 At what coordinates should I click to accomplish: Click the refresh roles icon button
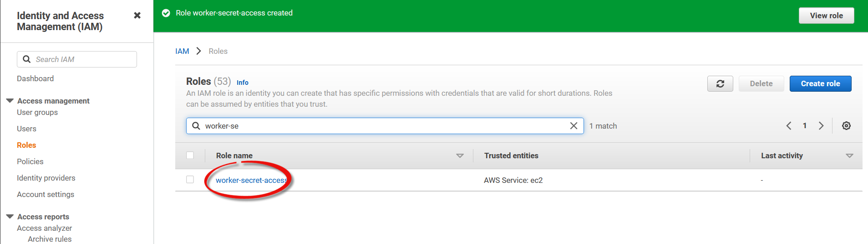click(x=720, y=84)
